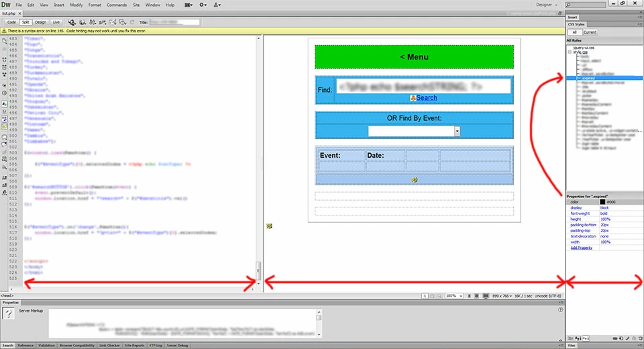Click the Multiscreen preview icon
The width and height of the screenshot is (644, 349).
(72, 22)
